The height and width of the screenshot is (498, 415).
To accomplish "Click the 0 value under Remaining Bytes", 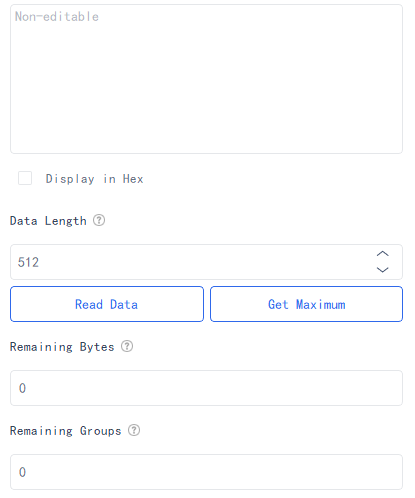I will (x=22, y=388).
